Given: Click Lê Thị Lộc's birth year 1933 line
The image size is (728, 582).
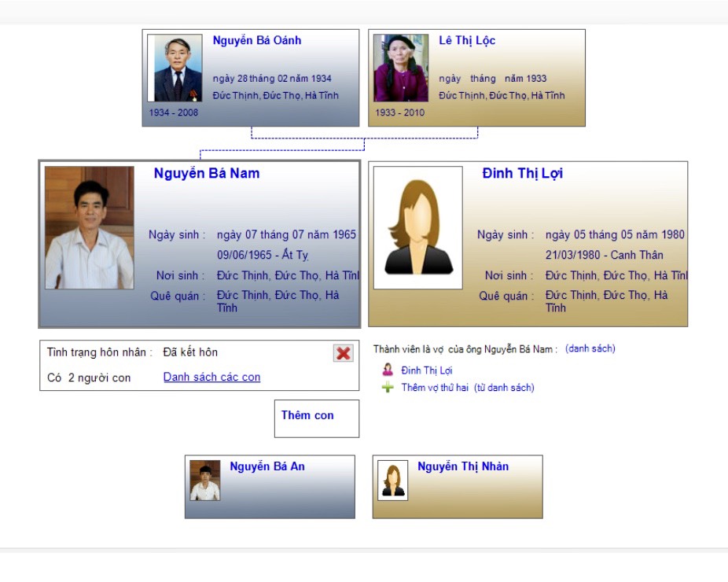Looking at the screenshot, I should 493,79.
